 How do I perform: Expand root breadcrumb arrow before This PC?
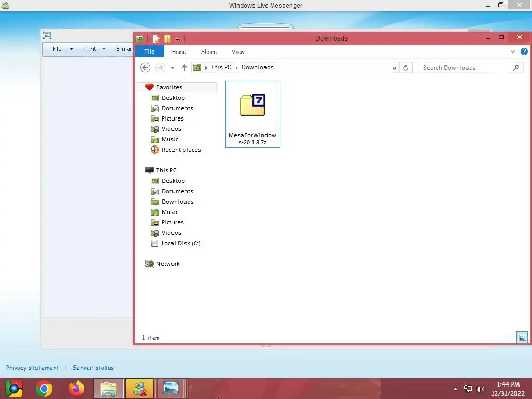[206, 68]
